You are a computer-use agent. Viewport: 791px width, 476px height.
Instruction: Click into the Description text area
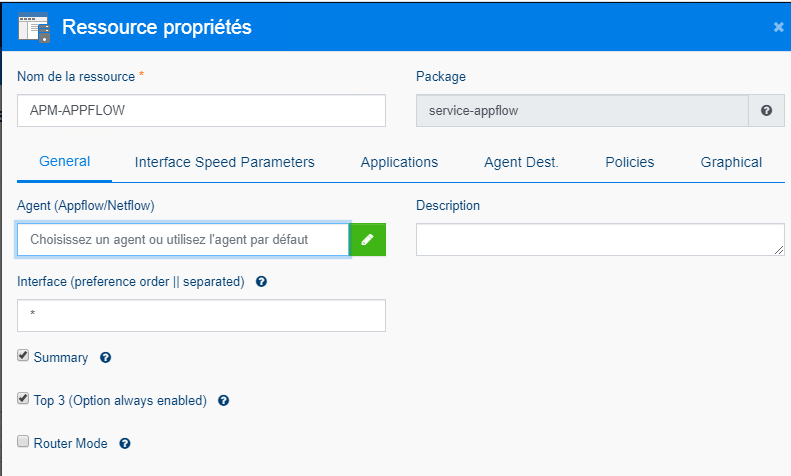(599, 239)
